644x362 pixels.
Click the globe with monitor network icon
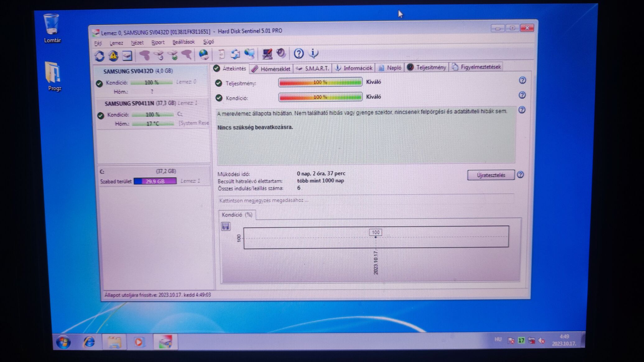tap(249, 54)
